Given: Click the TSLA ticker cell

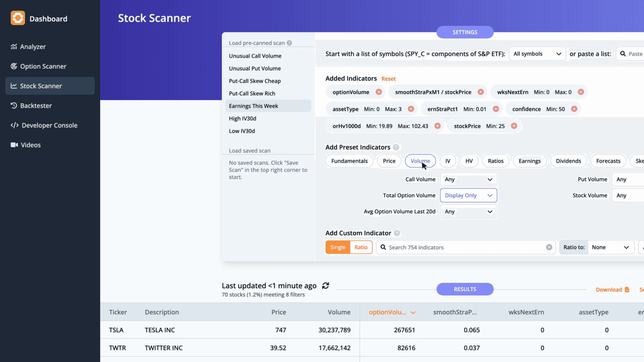Looking at the screenshot, I should [117, 330].
